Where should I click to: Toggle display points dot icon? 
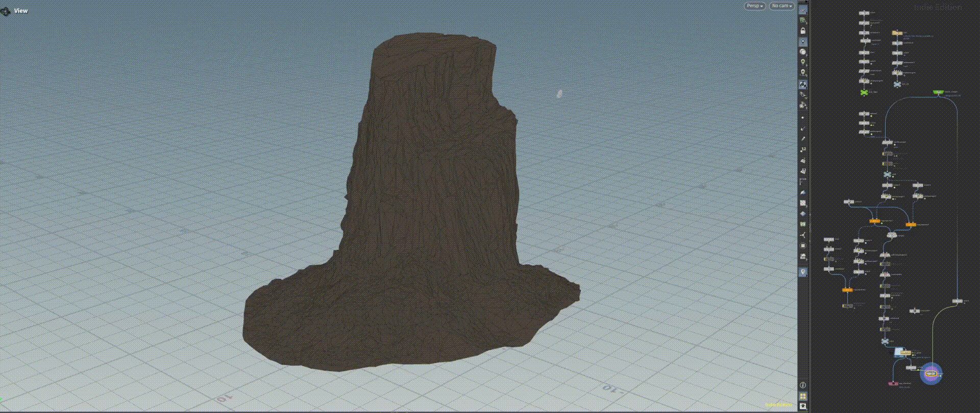[803, 118]
